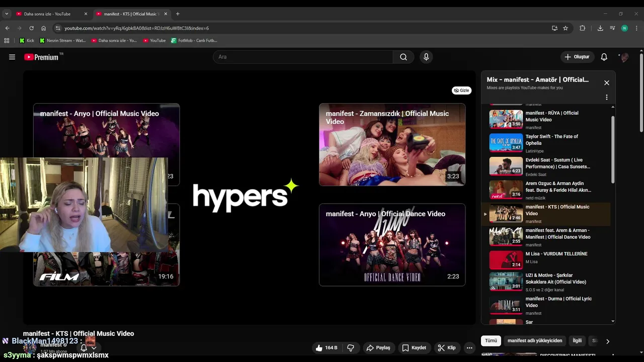The height and width of the screenshot is (362, 644).
Task: Like the video (164 B)
Action: coord(327,347)
